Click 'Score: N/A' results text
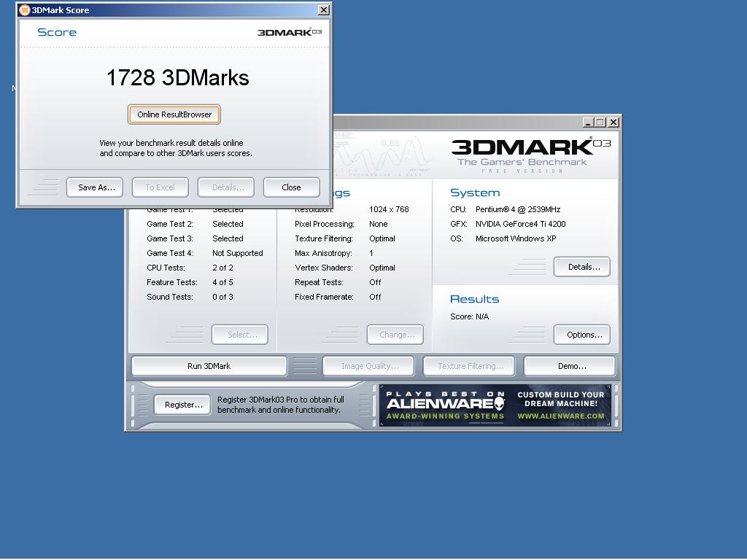 point(469,316)
